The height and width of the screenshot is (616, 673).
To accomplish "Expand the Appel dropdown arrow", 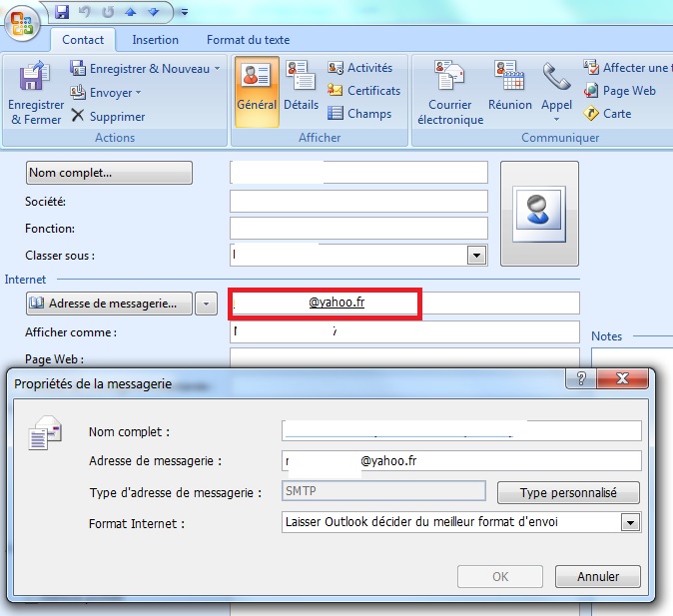I will click(556, 120).
